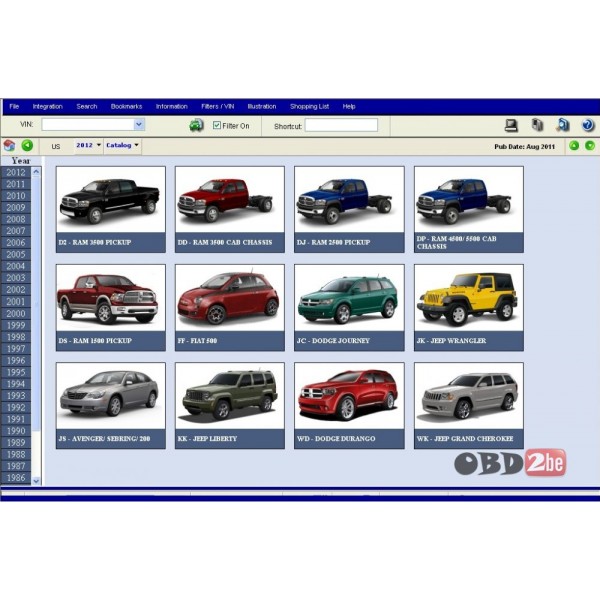Screen dimensions: 600x600
Task: Select year 2001 in the Year list
Action: [16, 302]
